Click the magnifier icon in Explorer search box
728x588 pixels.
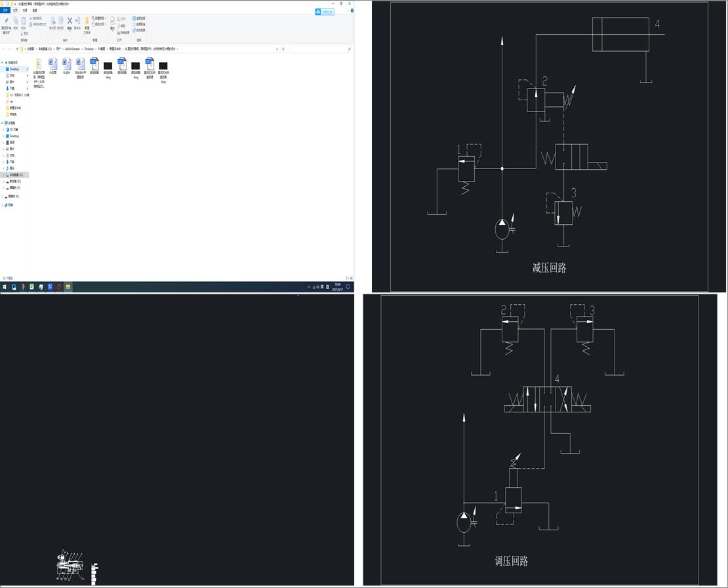[x=349, y=49]
